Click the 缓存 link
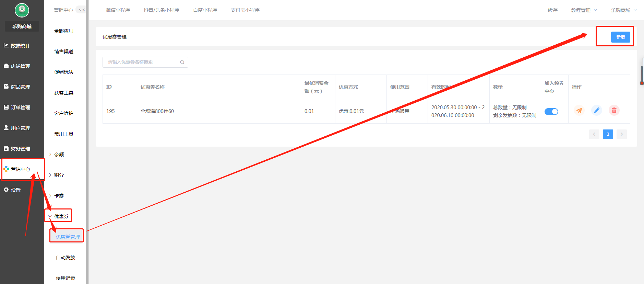 pyautogui.click(x=553, y=10)
